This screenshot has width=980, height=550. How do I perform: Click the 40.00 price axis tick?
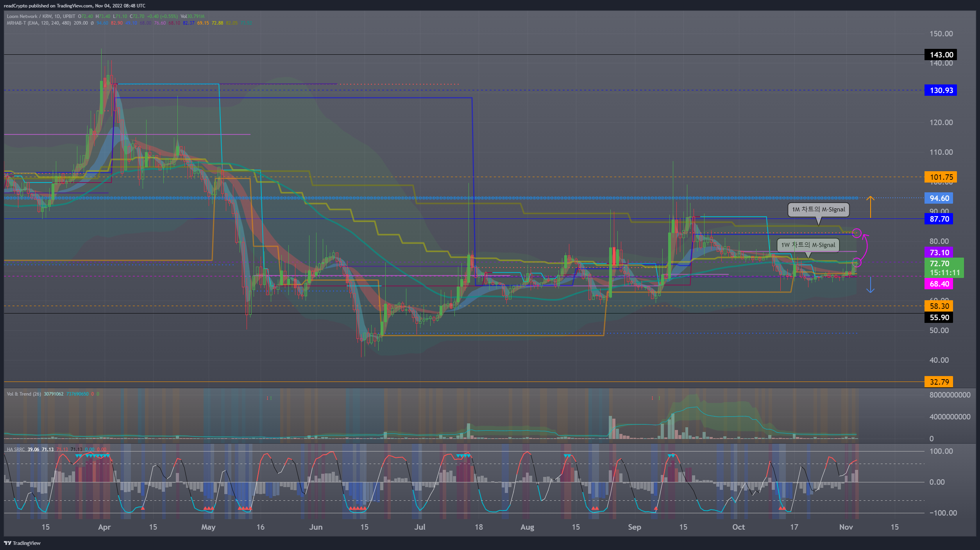point(939,360)
